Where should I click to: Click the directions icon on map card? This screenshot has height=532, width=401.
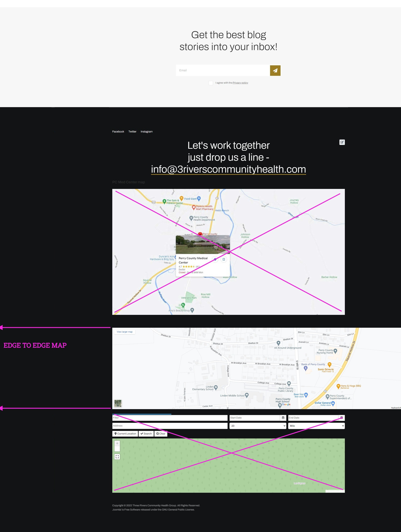click(x=215, y=259)
